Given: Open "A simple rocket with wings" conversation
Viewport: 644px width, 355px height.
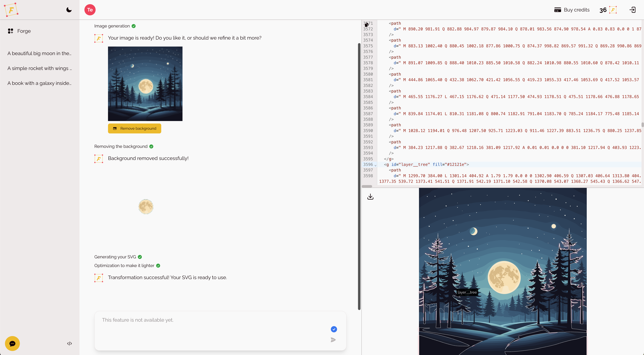Looking at the screenshot, I should (39, 68).
